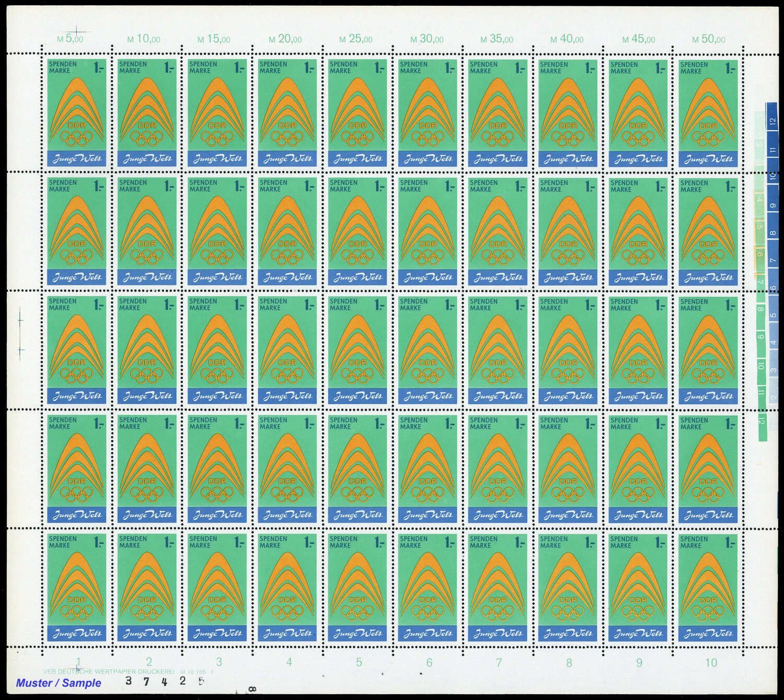
Task: Select column number 4 in bottom margin
Action: coord(289,662)
